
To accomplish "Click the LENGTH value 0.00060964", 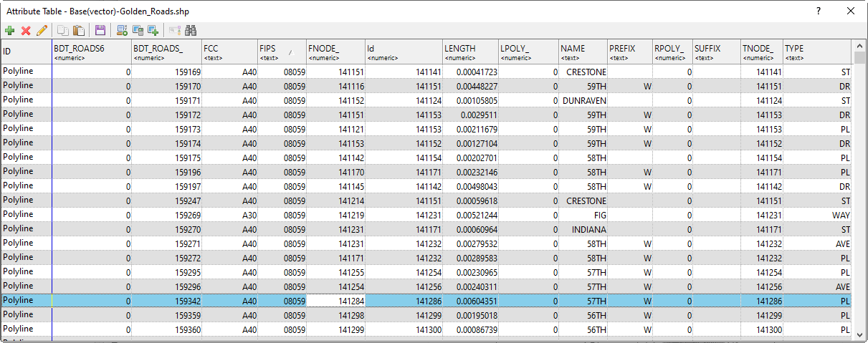I will [470, 229].
